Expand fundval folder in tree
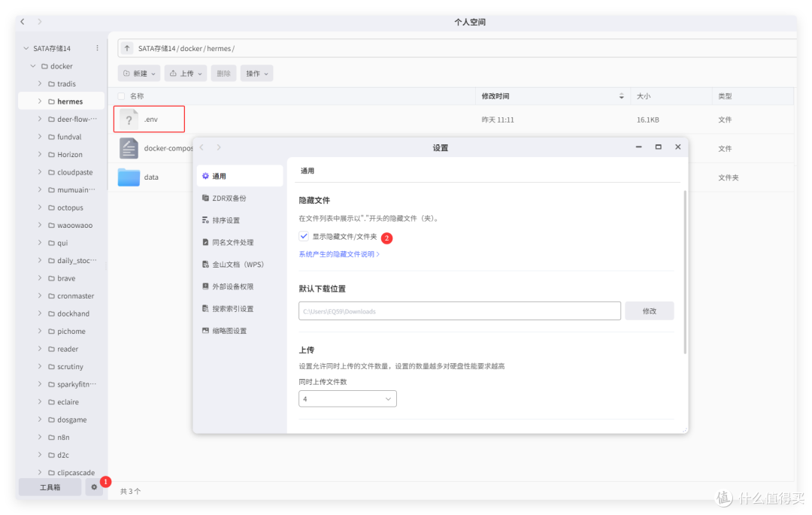812x515 pixels. [x=40, y=137]
